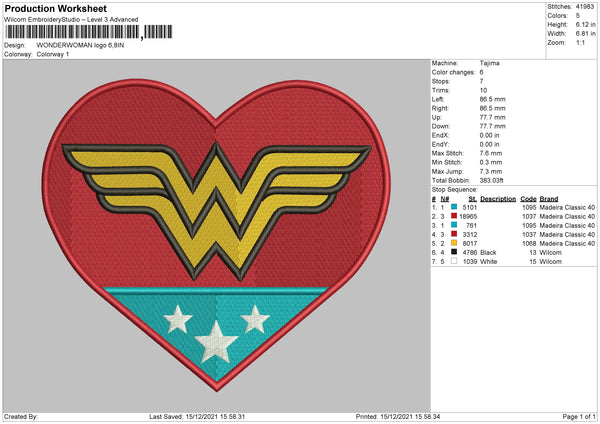Screen dimensions: 600x424
Task: Click code 1068 in the yellow thread row
Action: (529, 243)
